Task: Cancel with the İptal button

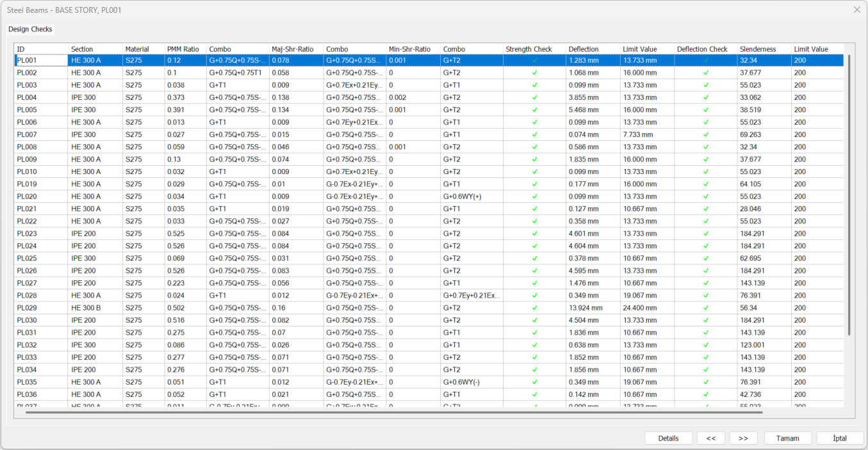Action: 839,438
